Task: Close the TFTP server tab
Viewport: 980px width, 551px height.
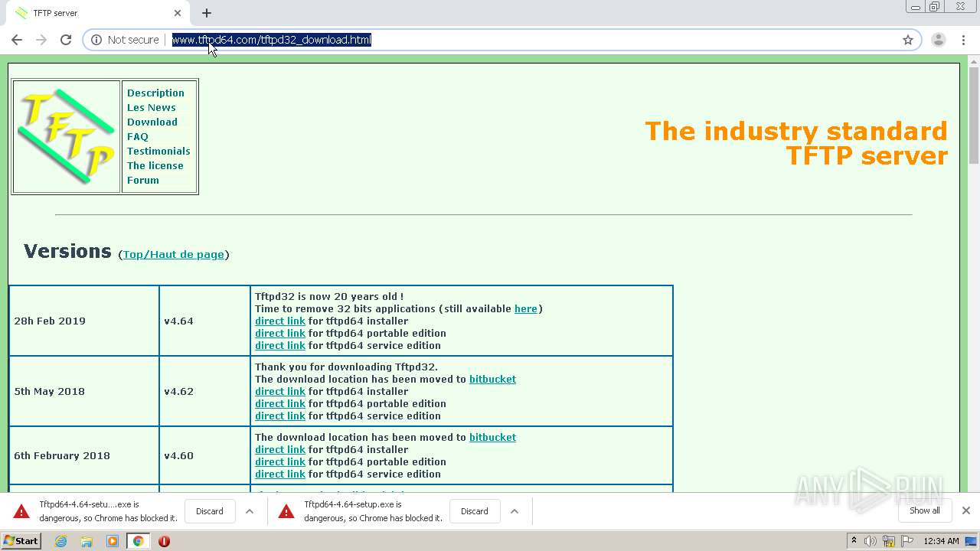Action: tap(178, 13)
